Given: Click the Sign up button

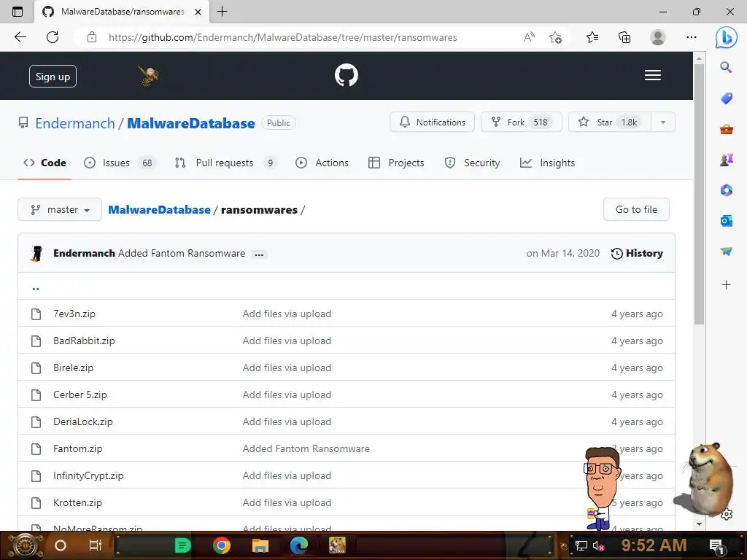Looking at the screenshot, I should tap(53, 76).
